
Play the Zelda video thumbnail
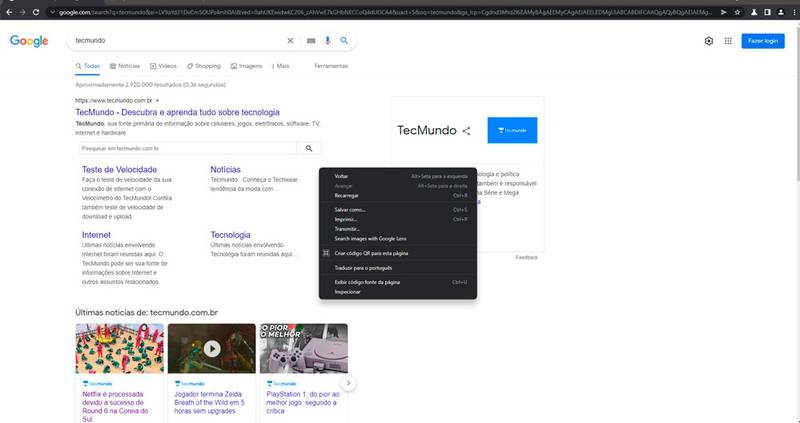click(212, 349)
